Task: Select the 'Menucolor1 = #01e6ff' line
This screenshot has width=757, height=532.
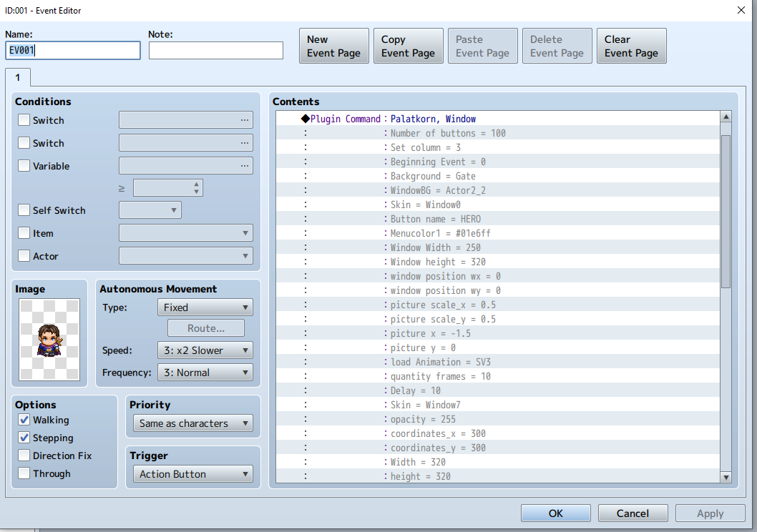Action: point(498,233)
